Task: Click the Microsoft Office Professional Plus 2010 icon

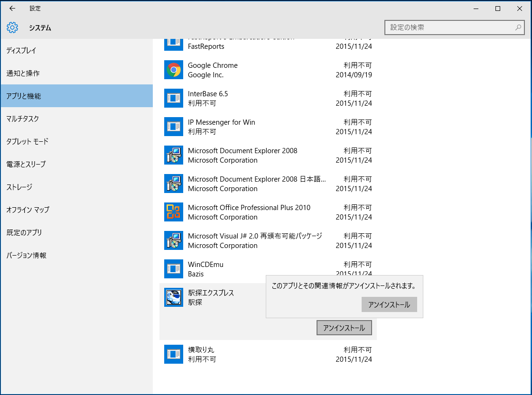Action: (174, 212)
